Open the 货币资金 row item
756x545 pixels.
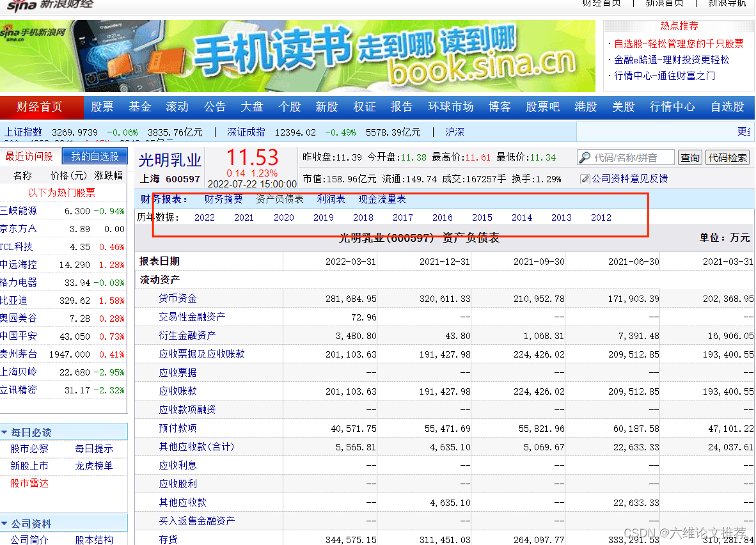pos(178,299)
